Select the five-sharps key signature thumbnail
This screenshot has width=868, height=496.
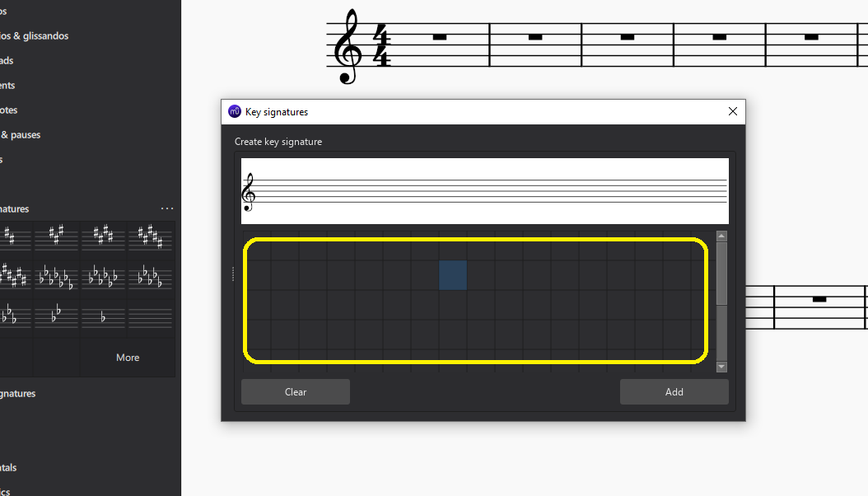click(151, 236)
